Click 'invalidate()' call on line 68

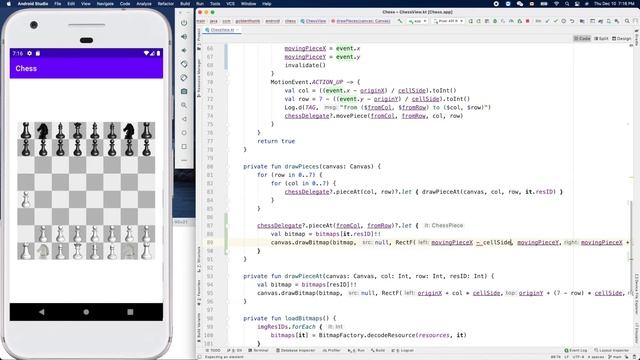click(305, 65)
